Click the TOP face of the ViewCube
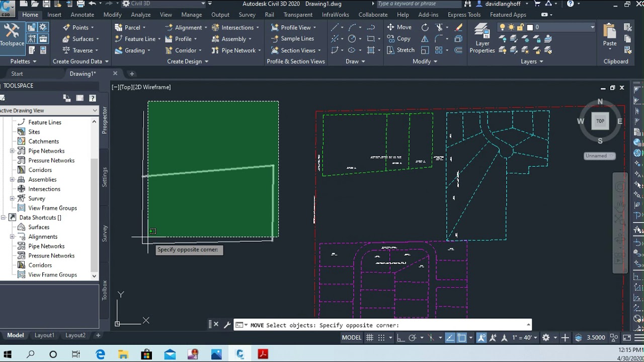This screenshot has height=362, width=644. 600,121
